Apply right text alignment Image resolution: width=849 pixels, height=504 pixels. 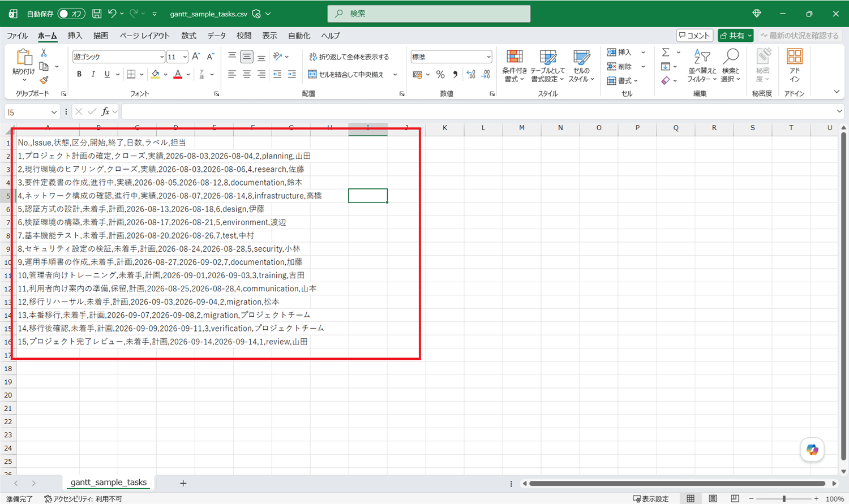261,74
